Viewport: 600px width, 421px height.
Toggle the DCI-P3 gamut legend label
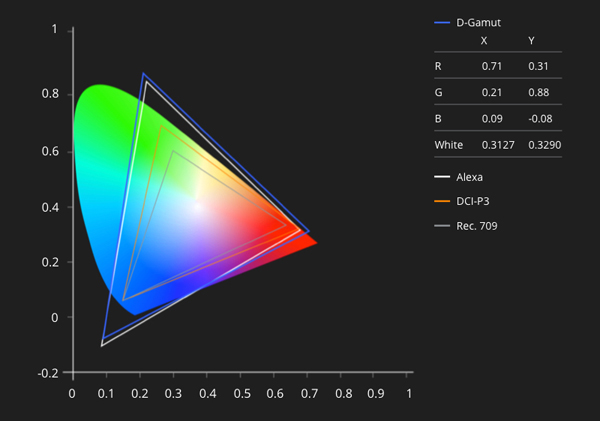473,201
